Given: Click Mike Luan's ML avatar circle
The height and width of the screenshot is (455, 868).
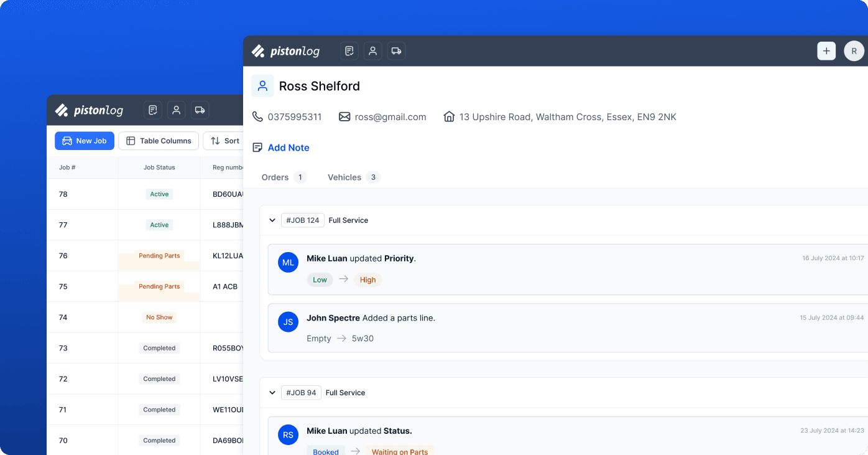Looking at the screenshot, I should coord(288,262).
